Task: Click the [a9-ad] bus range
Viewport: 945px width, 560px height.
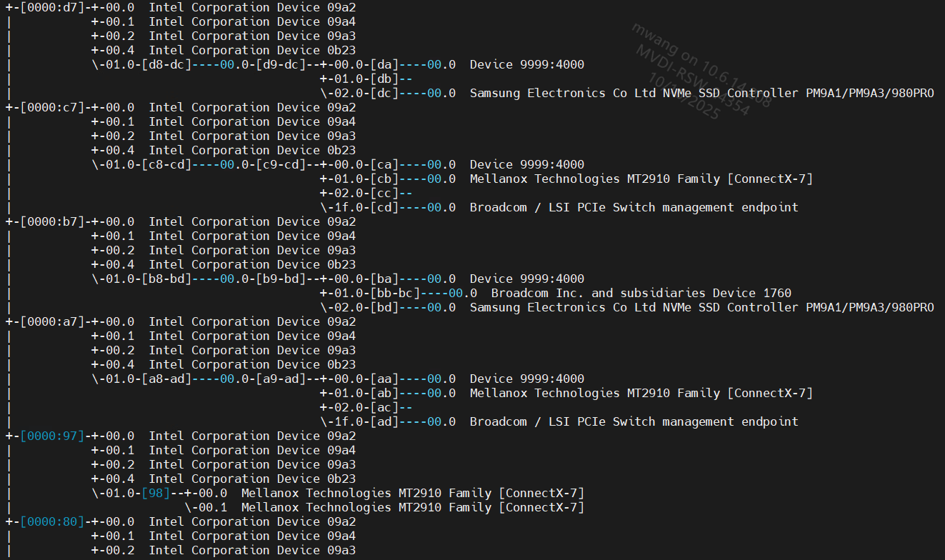Action: (x=281, y=379)
